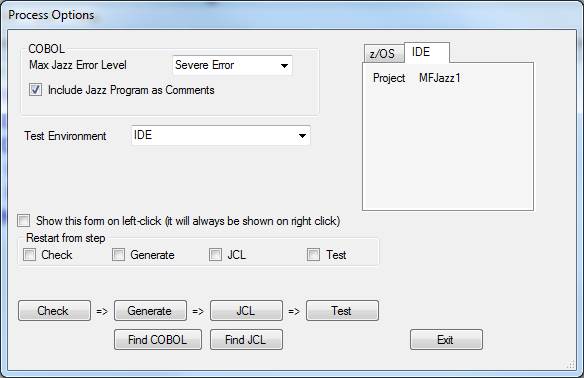Open the Max Jazz Error Level dropdown
The height and width of the screenshot is (378, 584).
point(284,66)
